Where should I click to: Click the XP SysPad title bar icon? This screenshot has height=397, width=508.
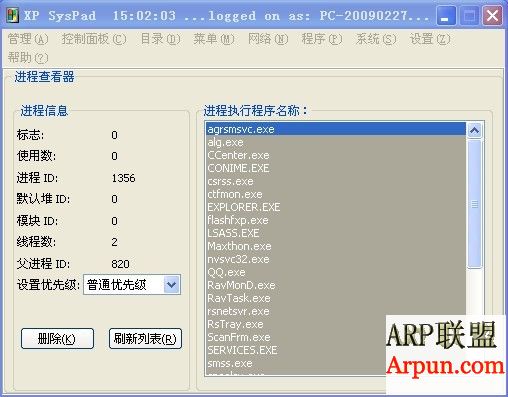pos(13,15)
